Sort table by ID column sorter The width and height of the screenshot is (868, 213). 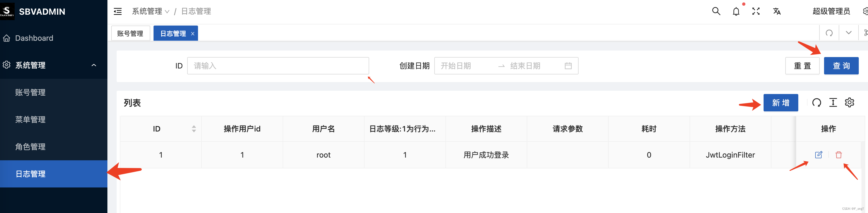pyautogui.click(x=194, y=129)
